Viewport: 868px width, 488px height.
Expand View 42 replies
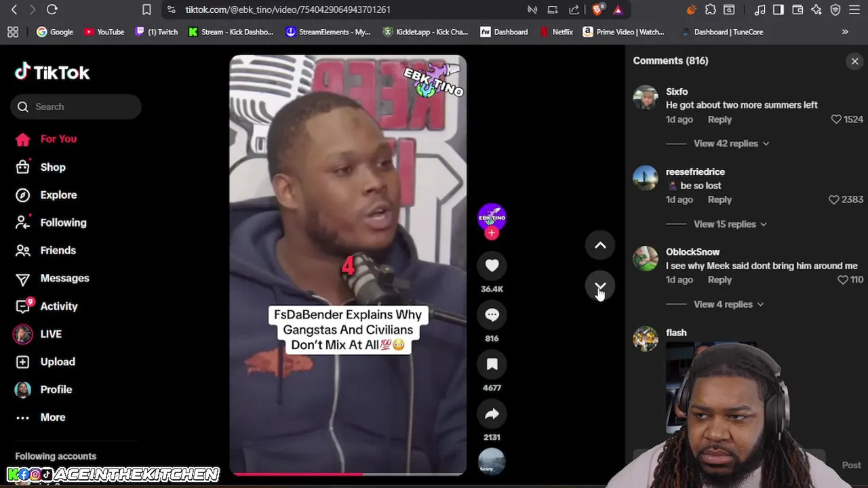point(731,144)
